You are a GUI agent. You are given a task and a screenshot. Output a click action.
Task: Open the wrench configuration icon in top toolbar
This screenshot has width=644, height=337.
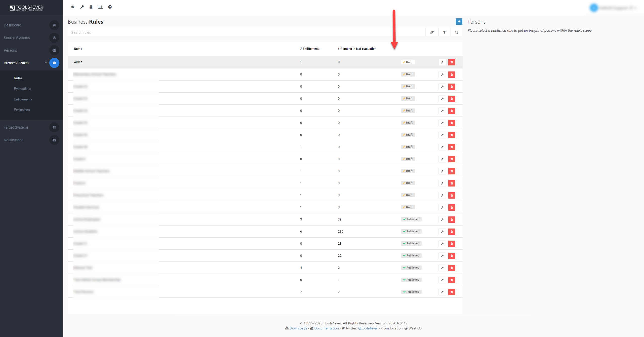(x=82, y=7)
